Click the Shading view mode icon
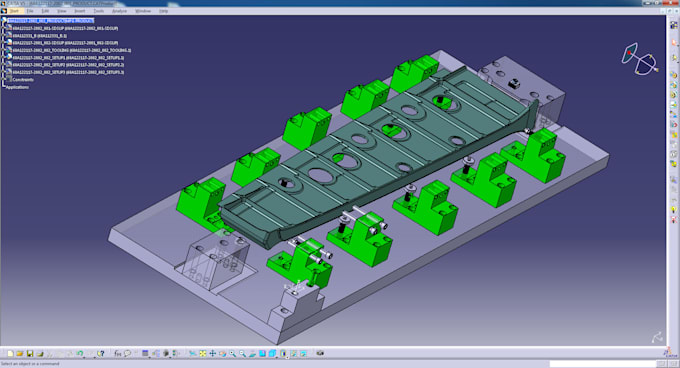 click(x=283, y=354)
